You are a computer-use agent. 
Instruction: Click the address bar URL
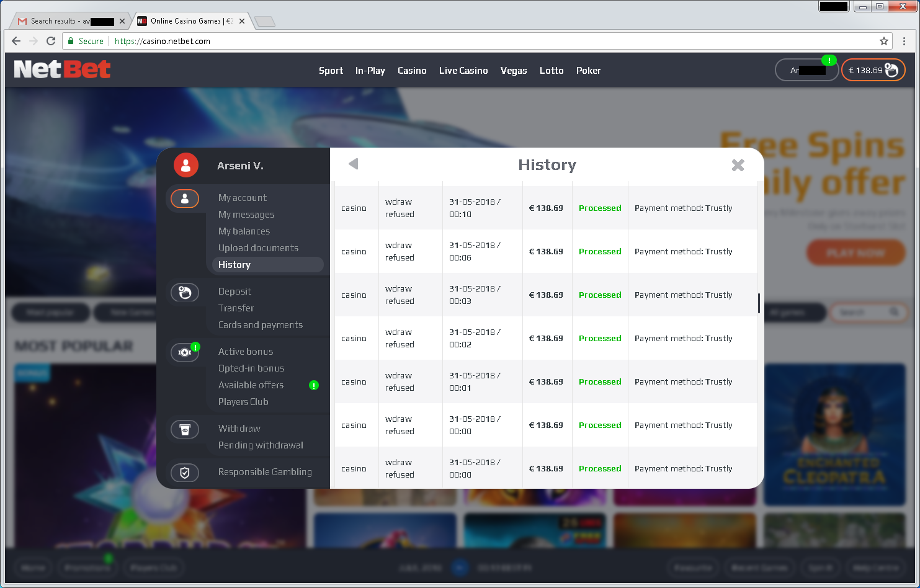[163, 41]
